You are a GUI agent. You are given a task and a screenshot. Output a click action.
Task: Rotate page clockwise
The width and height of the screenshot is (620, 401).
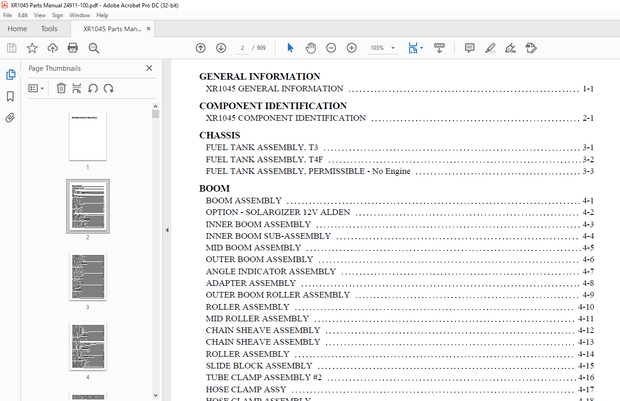coord(109,88)
